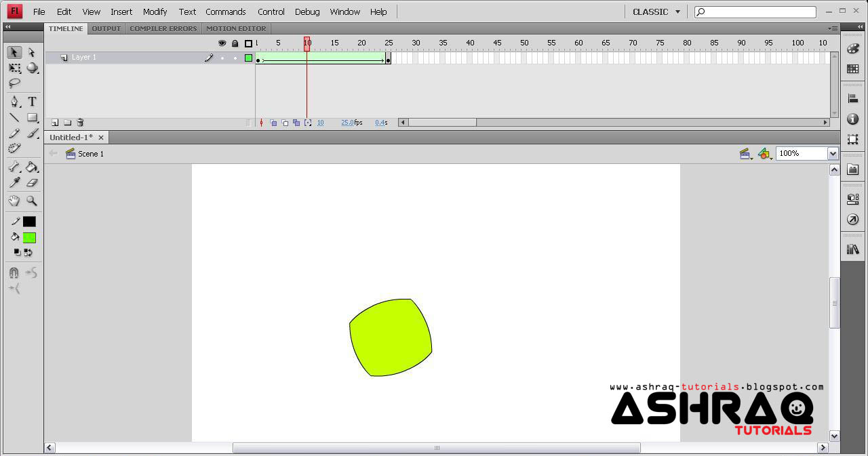Select the Subselection tool

coord(31,53)
